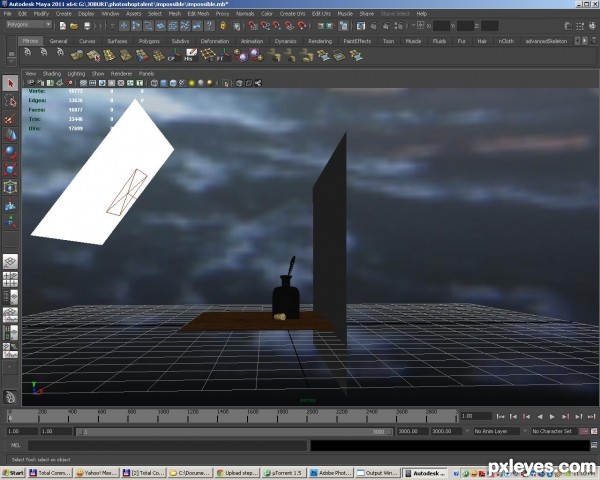Open the panel Shading menu
The height and width of the screenshot is (480, 600).
[x=52, y=73]
